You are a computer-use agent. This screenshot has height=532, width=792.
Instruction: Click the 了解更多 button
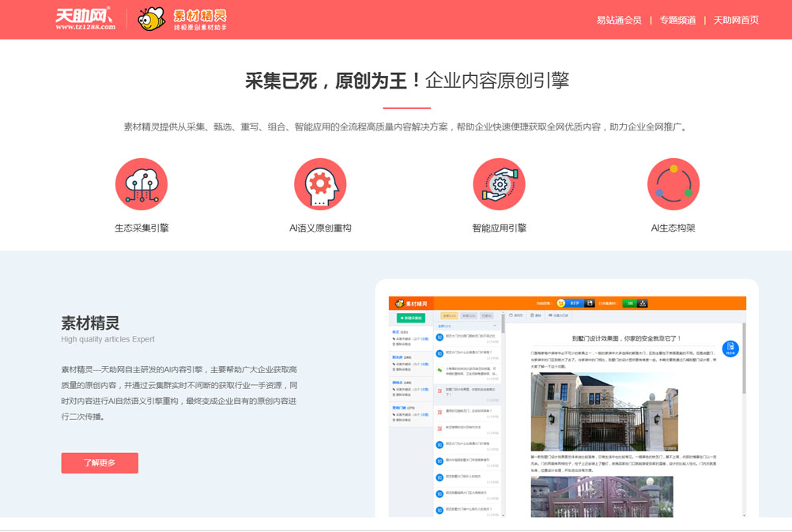(100, 462)
